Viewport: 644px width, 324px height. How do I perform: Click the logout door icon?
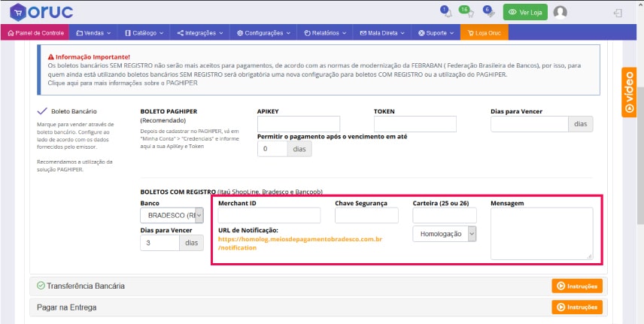coord(618,13)
